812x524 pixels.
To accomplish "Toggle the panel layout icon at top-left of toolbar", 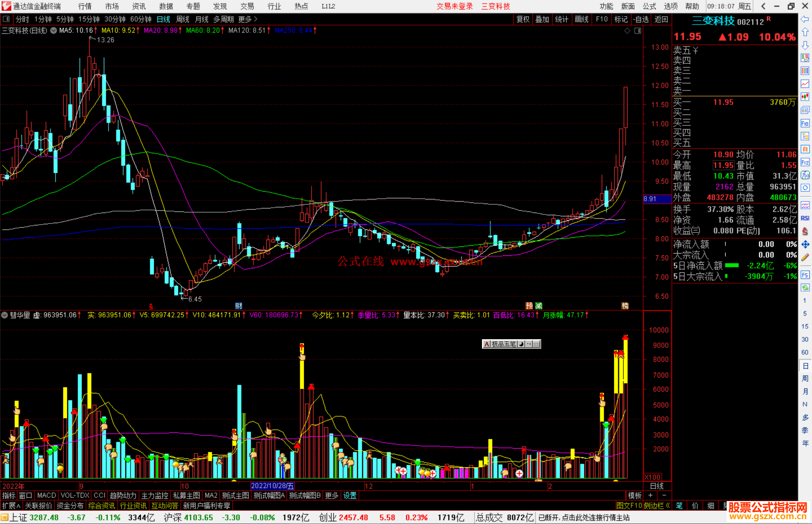I will [x=6, y=19].
